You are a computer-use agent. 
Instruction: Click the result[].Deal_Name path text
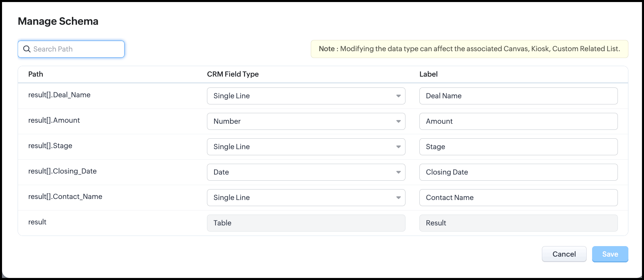(59, 95)
